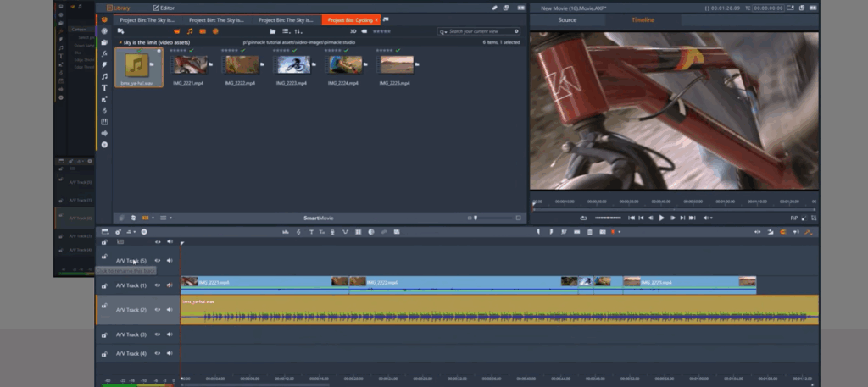Open the audio mixer icon in timeline toolbar
Screen dimensions: 868x387
pos(286,232)
